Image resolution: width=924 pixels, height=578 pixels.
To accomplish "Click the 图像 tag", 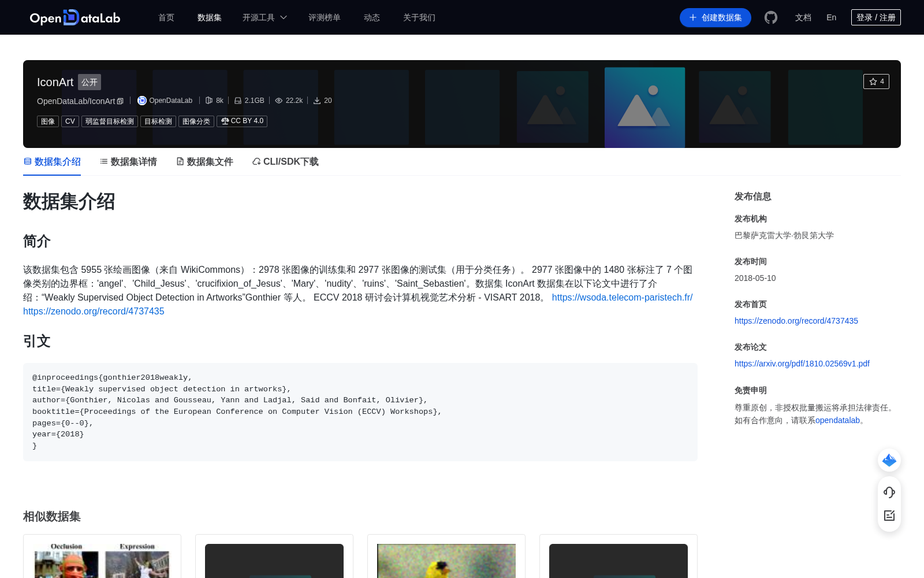I will 48,121.
